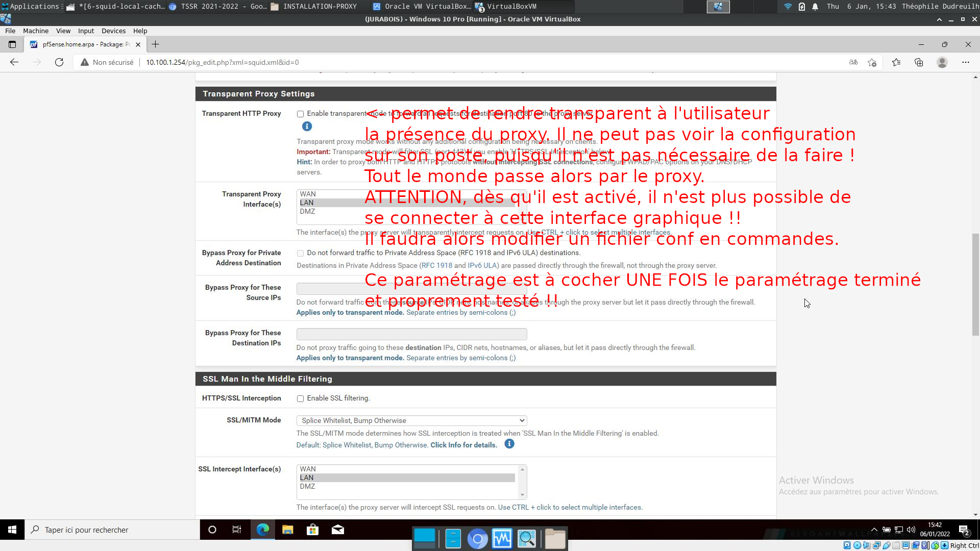Click the browser back arrow

pyautogui.click(x=14, y=62)
